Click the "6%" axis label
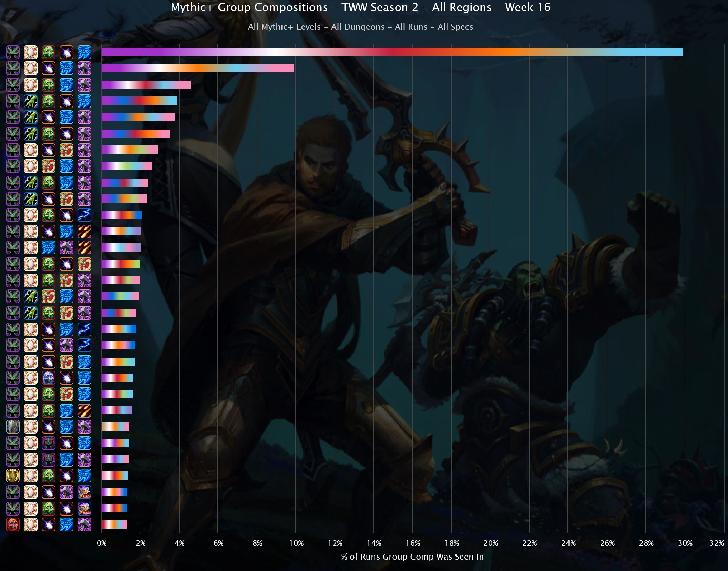 click(218, 543)
